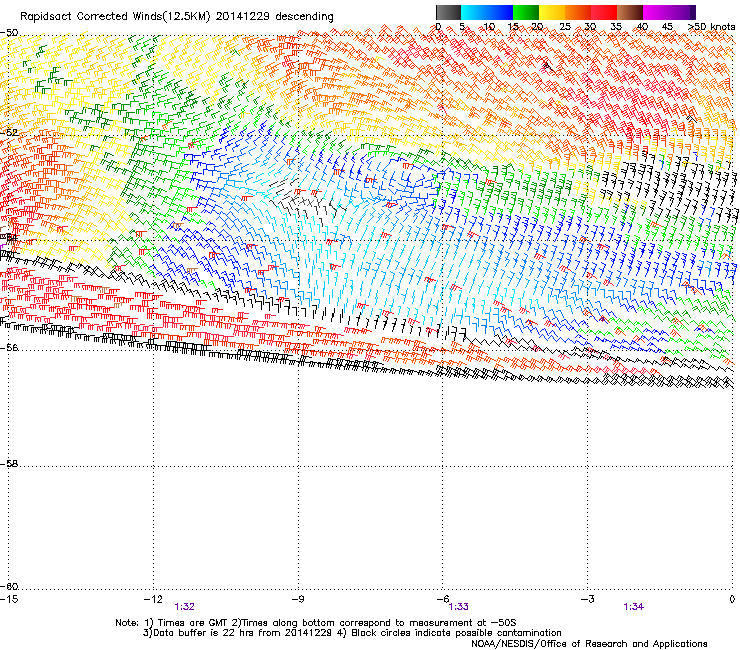The height and width of the screenshot is (650, 740).
Task: Click the '-6' longitude axis label
Action: [442, 599]
